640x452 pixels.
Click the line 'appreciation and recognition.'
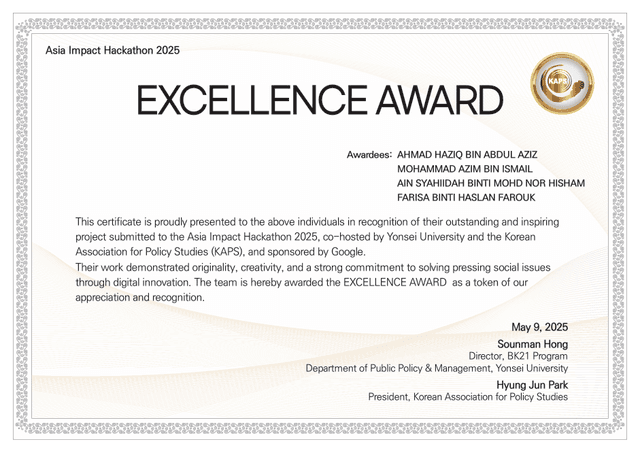[x=140, y=297]
